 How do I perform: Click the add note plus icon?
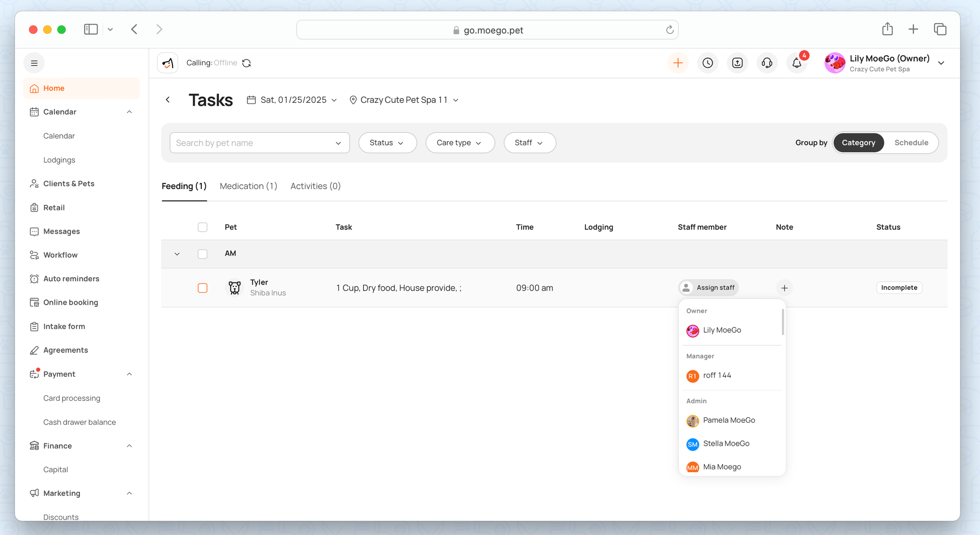784,288
